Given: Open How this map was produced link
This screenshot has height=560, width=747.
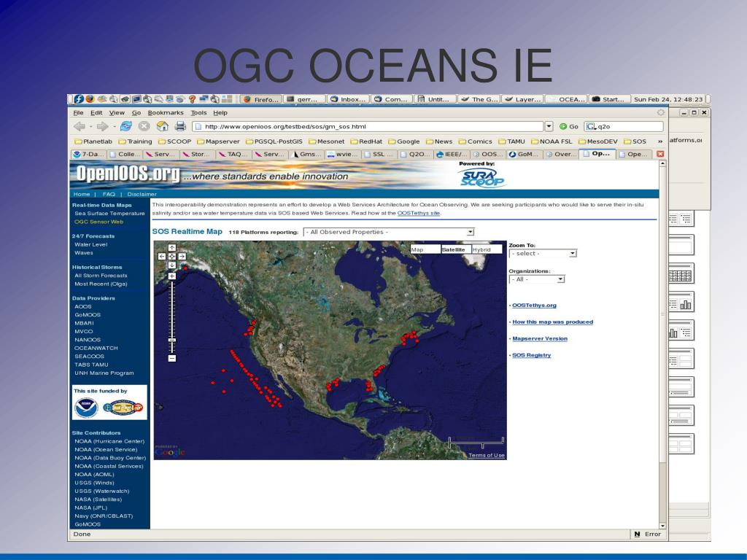Looking at the screenshot, I should click(x=553, y=322).
